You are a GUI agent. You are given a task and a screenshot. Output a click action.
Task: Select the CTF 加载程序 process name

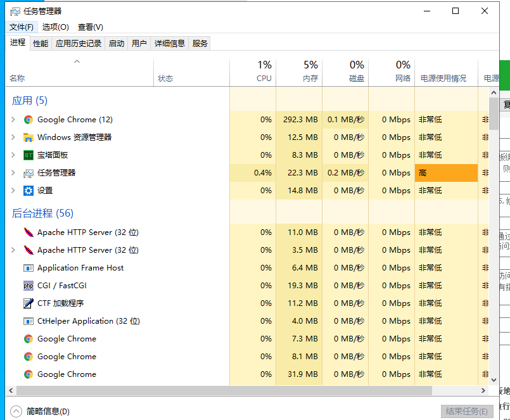point(60,303)
